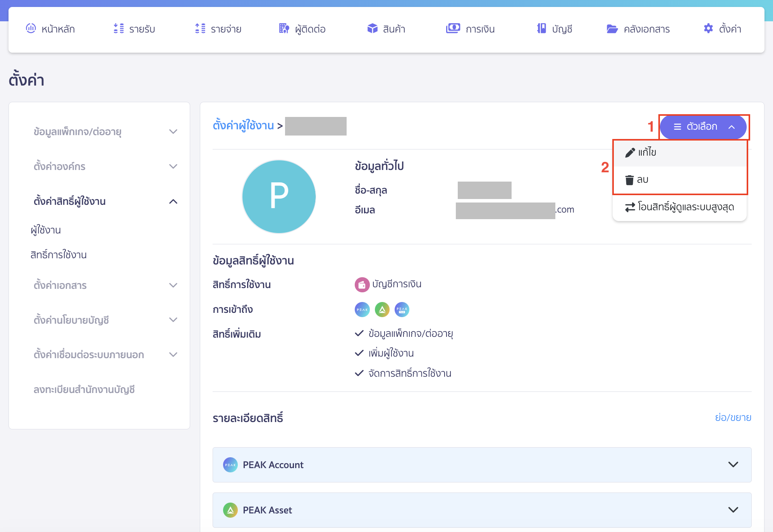Click the user avatar circle P

pos(279,196)
